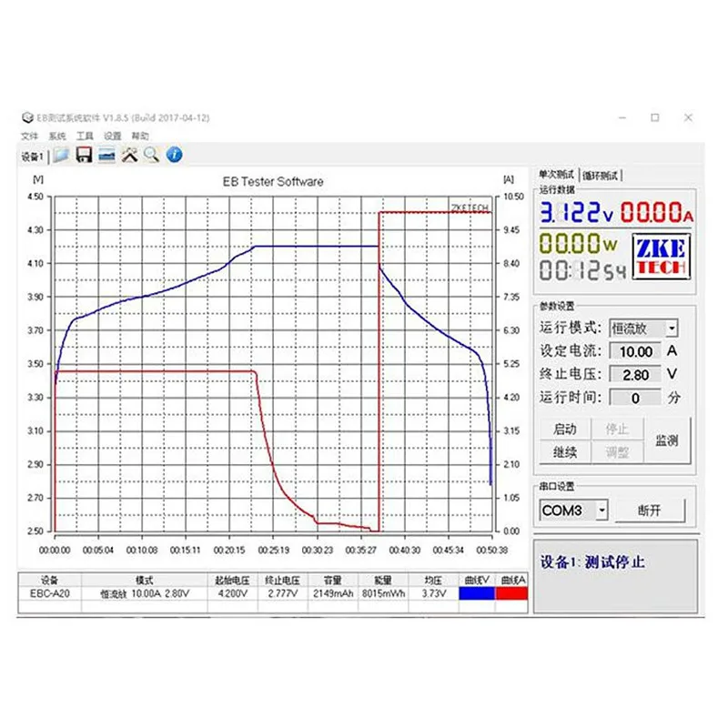Click the 10.00A 2.80V mode cell
Viewport: 728px width, 728px height.
pos(145,593)
